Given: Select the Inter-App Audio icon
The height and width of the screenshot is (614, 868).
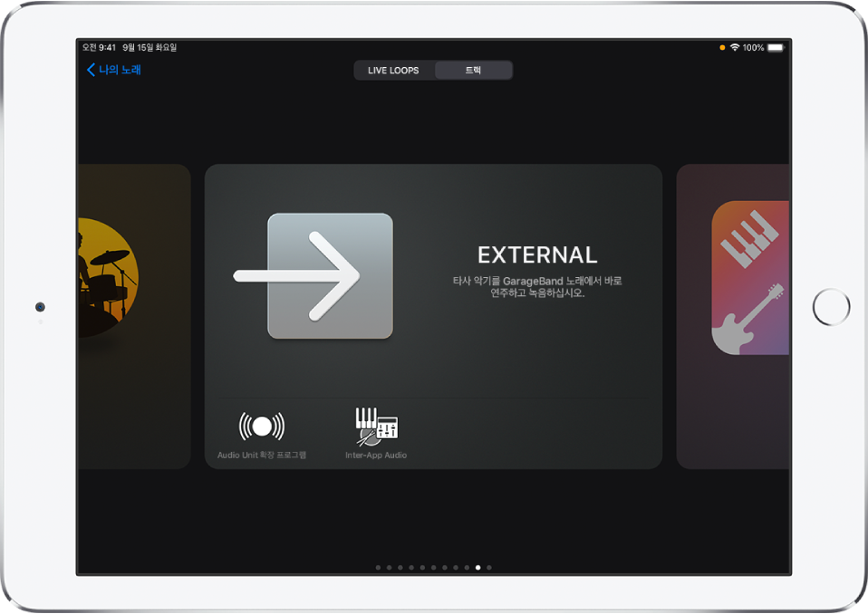Looking at the screenshot, I should coord(376,427).
